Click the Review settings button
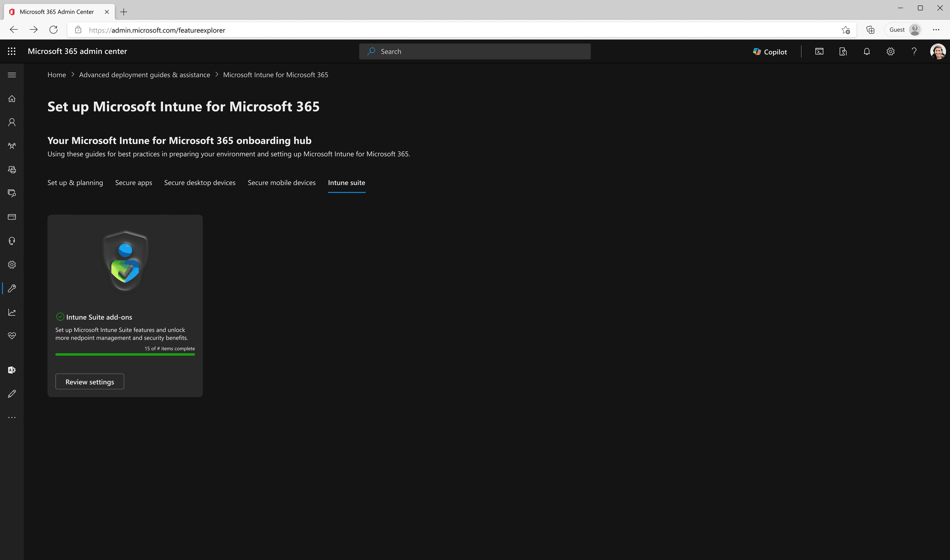The height and width of the screenshot is (560, 950). [90, 382]
